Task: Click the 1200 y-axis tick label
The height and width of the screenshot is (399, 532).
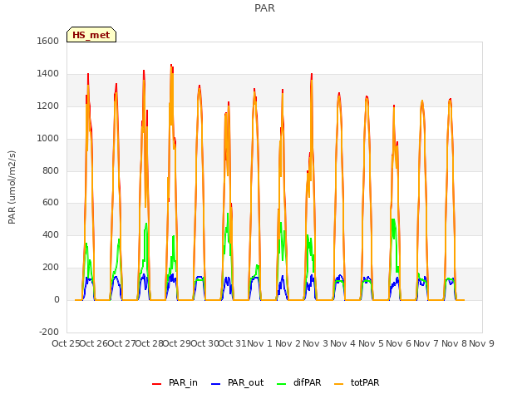Action: [x=48, y=106]
